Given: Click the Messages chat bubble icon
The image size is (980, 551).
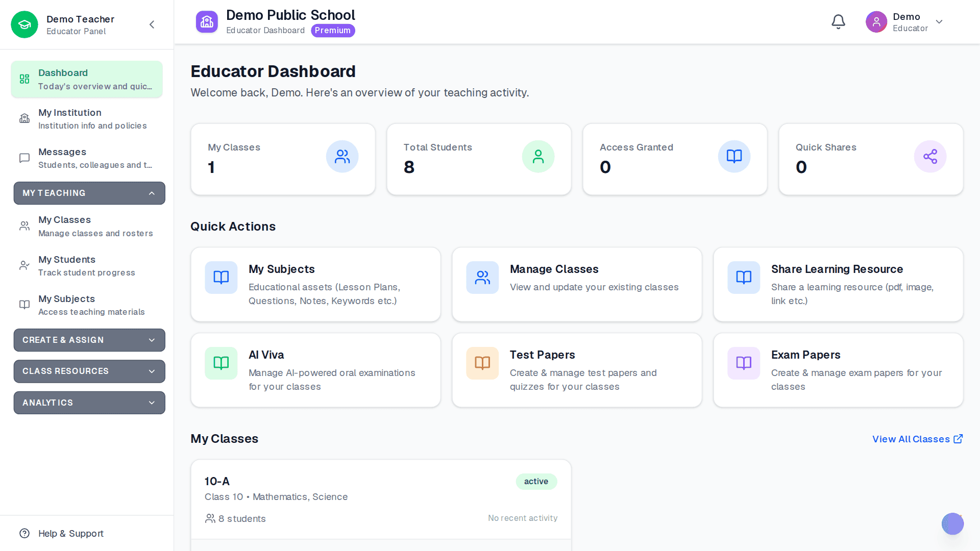Looking at the screenshot, I should pyautogui.click(x=24, y=158).
